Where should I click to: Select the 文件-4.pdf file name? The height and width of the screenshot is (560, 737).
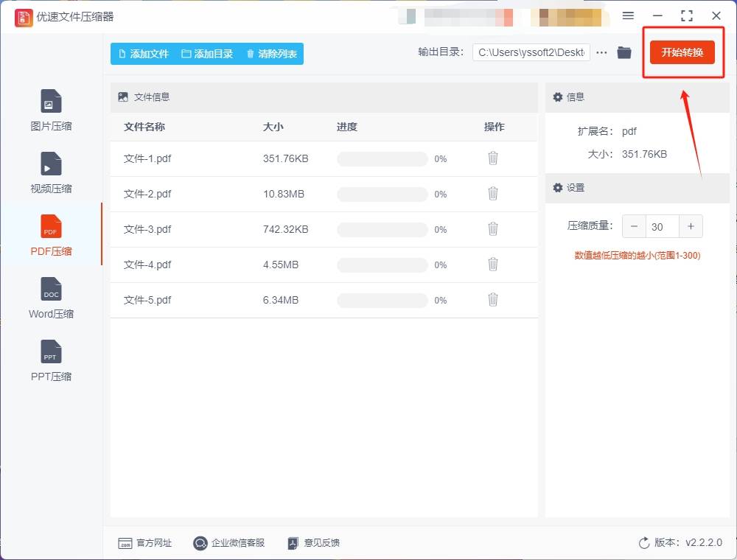[x=147, y=265]
